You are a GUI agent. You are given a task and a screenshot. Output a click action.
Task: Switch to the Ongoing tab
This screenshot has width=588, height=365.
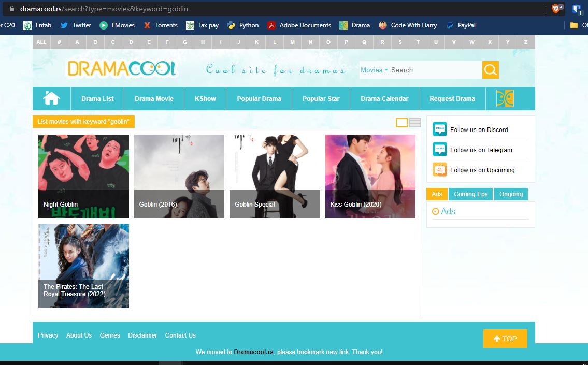point(511,194)
